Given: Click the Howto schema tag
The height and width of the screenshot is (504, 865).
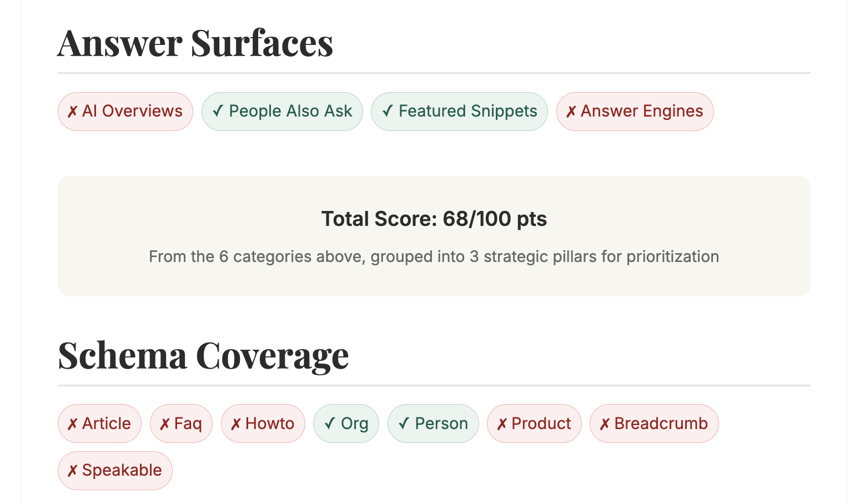Looking at the screenshot, I should (x=263, y=424).
